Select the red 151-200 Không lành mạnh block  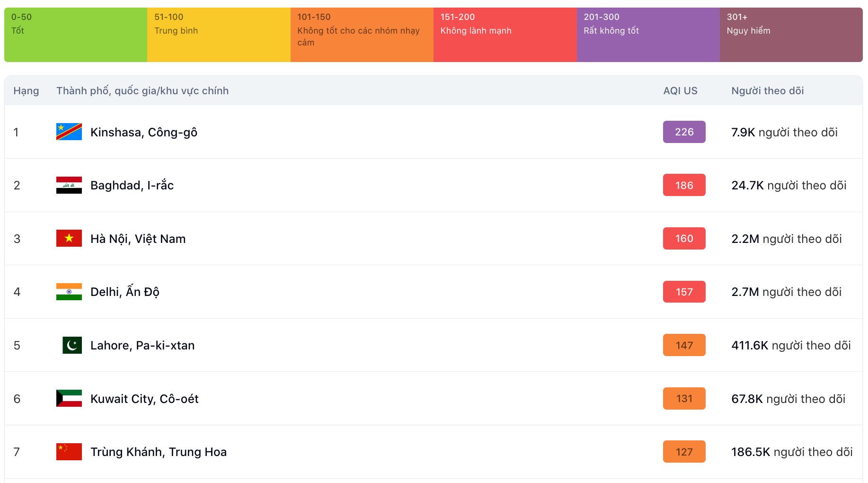pos(505,35)
